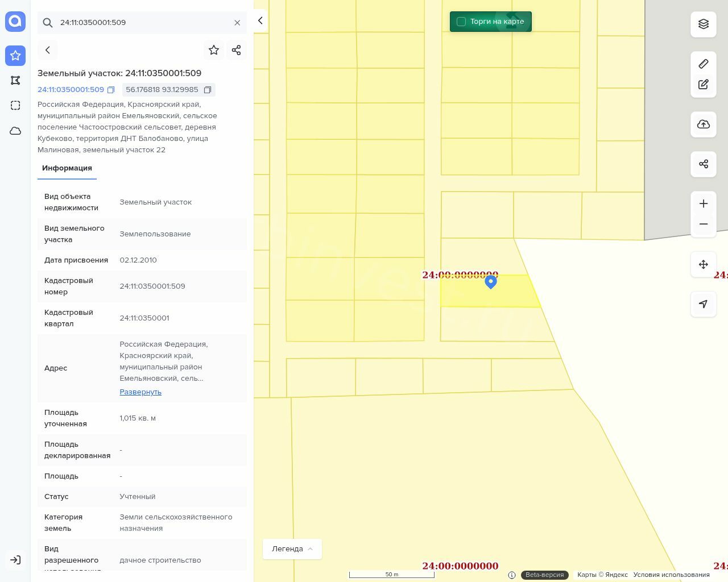Image resolution: width=728 pixels, height=582 pixels.
Task: Open the draw/edit annotation tool
Action: click(x=704, y=85)
